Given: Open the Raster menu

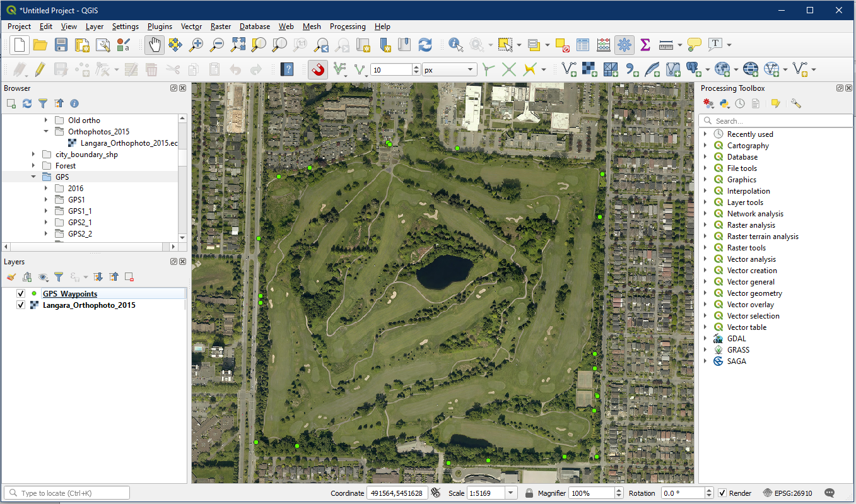Looking at the screenshot, I should click(x=221, y=26).
